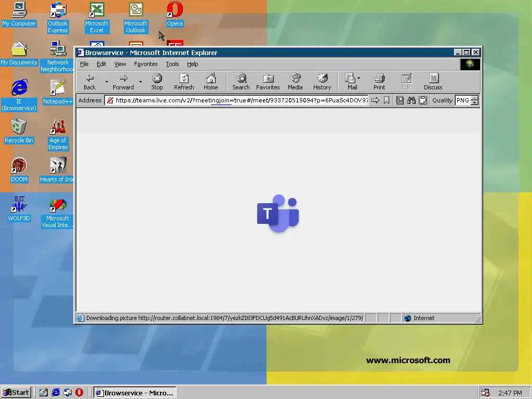Image resolution: width=532 pixels, height=399 pixels.
Task: Open the Favorites toolbar panel
Action: [x=268, y=82]
